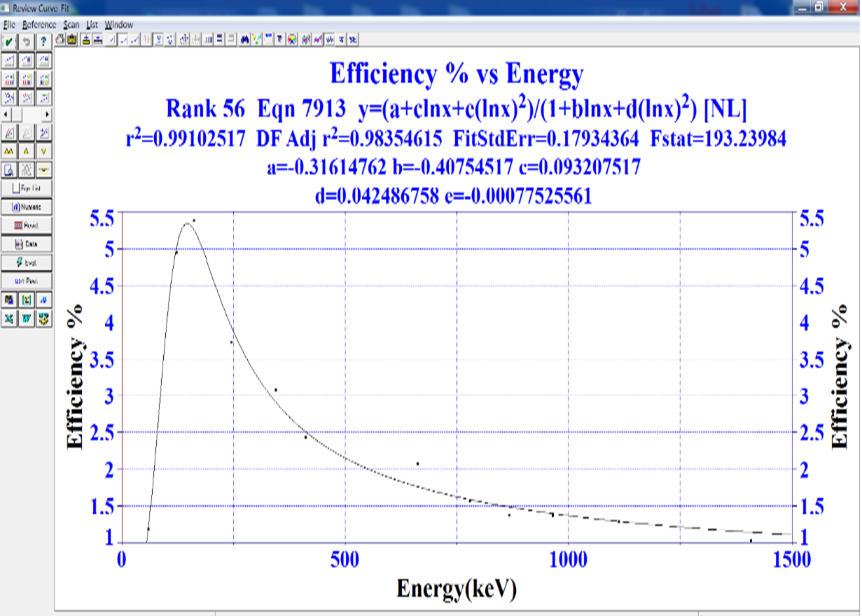Click the Resid button
Screen dimensions: 862x616
pos(27,225)
